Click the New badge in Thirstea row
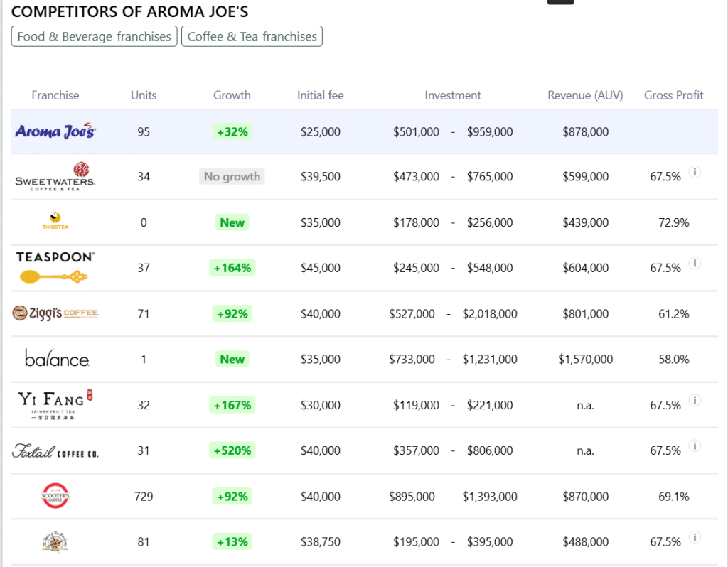Image resolution: width=728 pixels, height=567 pixels. [232, 222]
